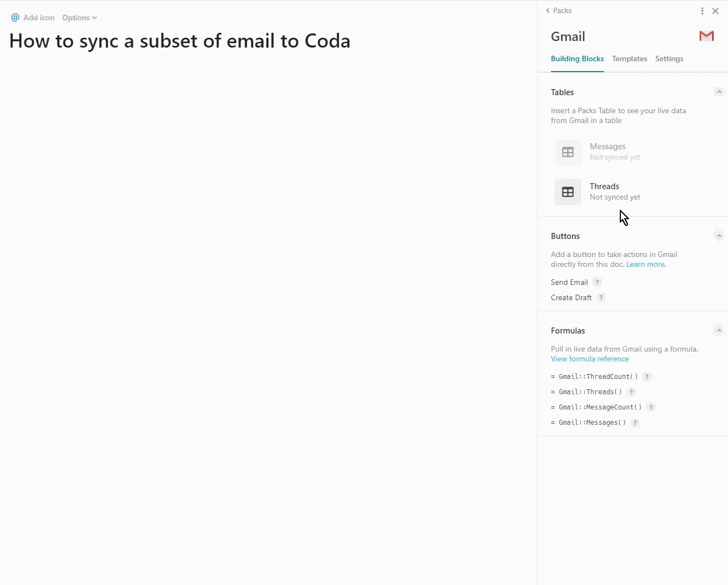Click the Gmail logo icon

coord(706,36)
